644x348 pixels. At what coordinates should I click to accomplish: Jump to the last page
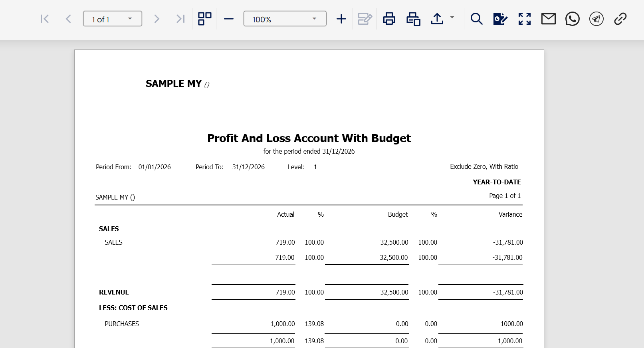[x=180, y=19]
